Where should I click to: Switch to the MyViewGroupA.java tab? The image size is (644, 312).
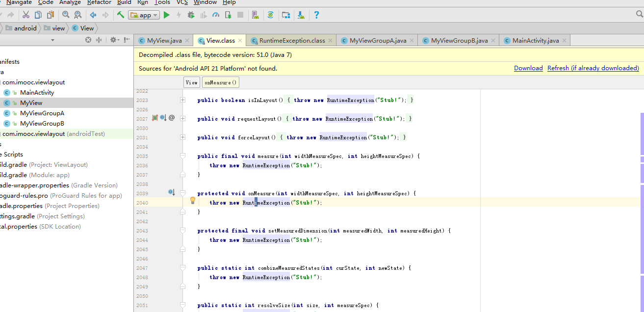click(x=378, y=41)
